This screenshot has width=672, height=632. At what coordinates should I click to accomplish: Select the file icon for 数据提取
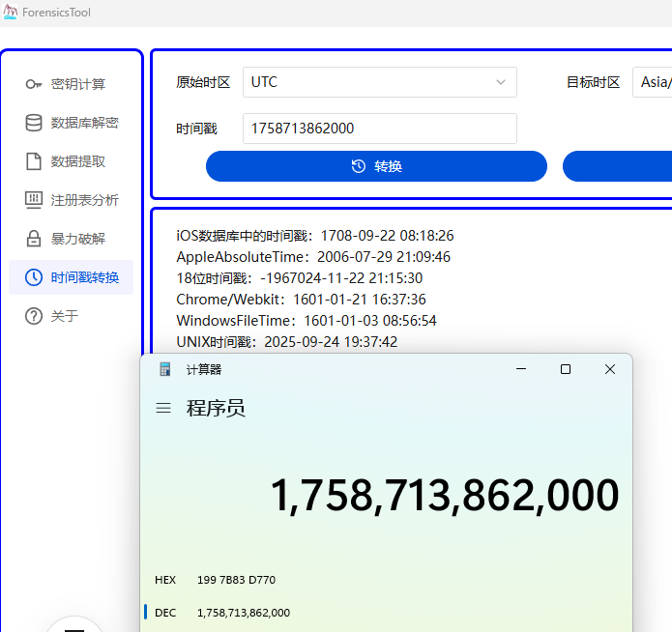[x=34, y=161]
